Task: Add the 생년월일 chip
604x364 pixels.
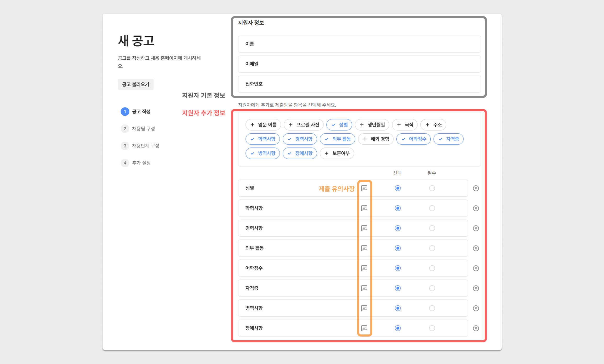Action: coord(372,125)
